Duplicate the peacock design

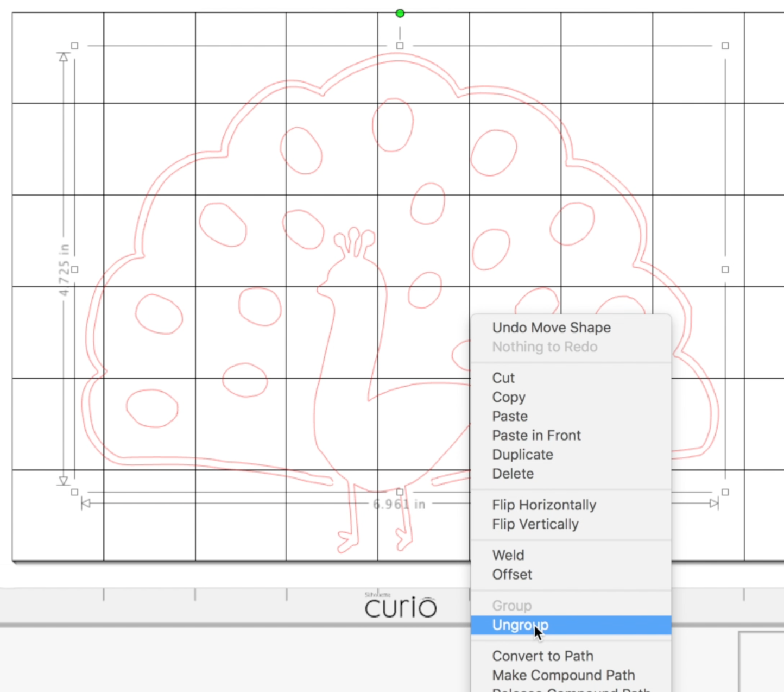tap(522, 455)
